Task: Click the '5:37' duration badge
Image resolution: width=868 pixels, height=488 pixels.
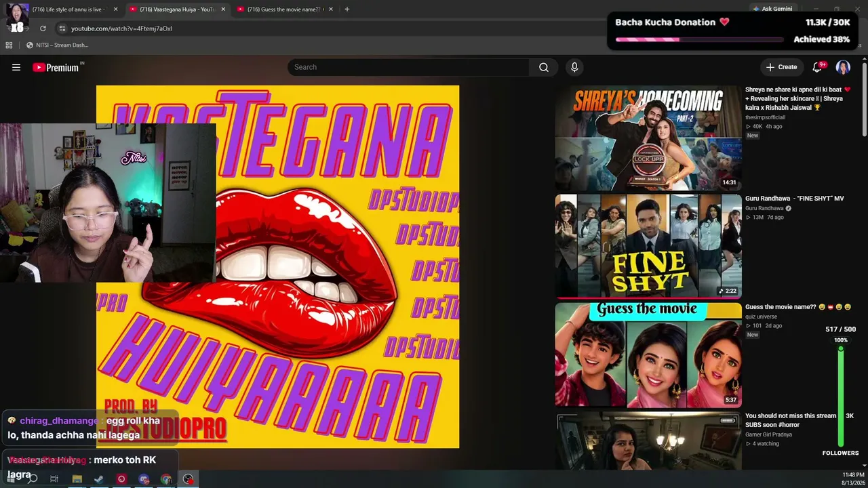Action: pyautogui.click(x=730, y=400)
